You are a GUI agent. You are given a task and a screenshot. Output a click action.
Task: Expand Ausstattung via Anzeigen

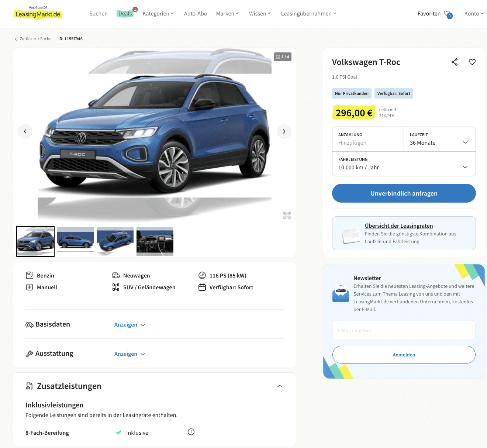pyautogui.click(x=130, y=354)
